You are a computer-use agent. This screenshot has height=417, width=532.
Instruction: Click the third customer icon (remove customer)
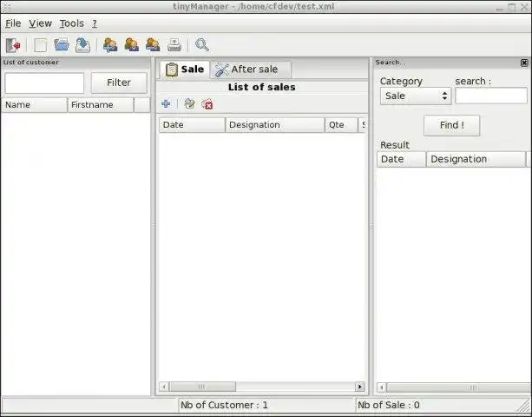point(153,45)
